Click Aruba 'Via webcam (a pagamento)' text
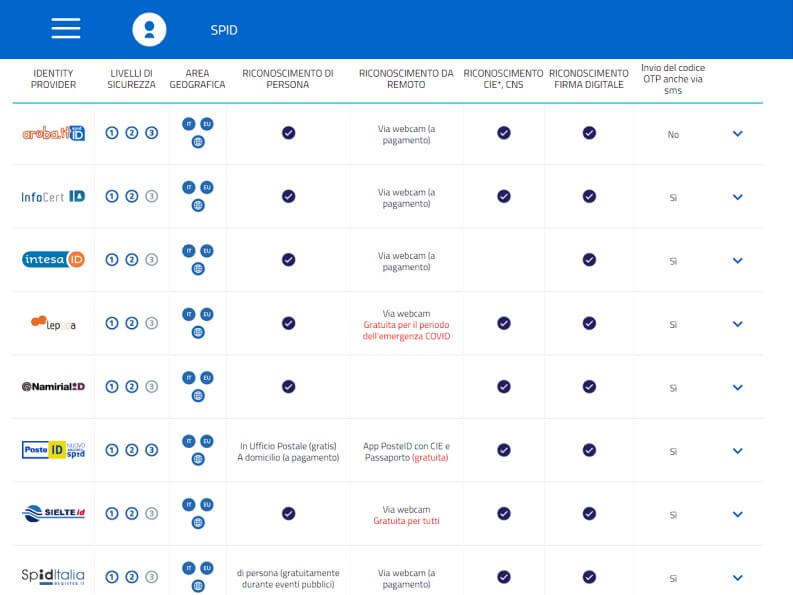This screenshot has width=793, height=595. click(x=406, y=135)
